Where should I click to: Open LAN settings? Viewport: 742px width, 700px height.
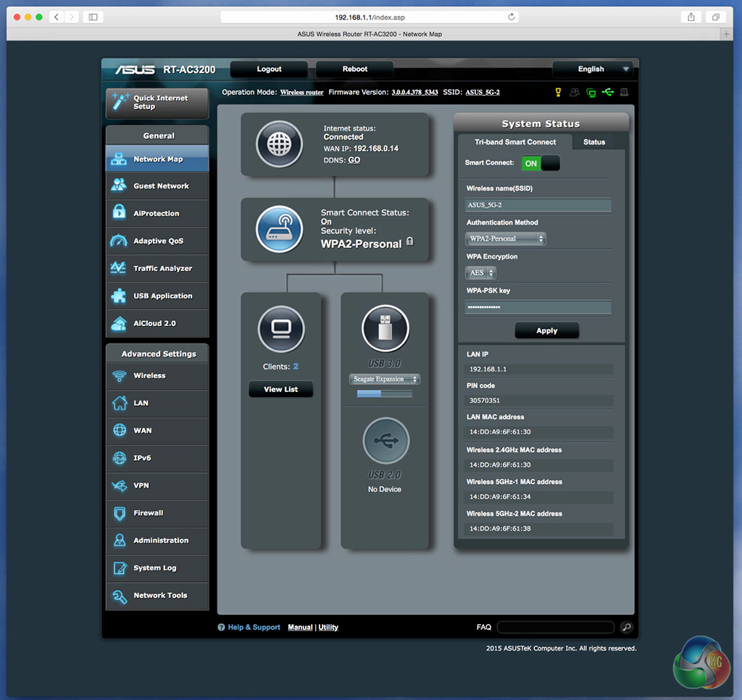pos(157,403)
